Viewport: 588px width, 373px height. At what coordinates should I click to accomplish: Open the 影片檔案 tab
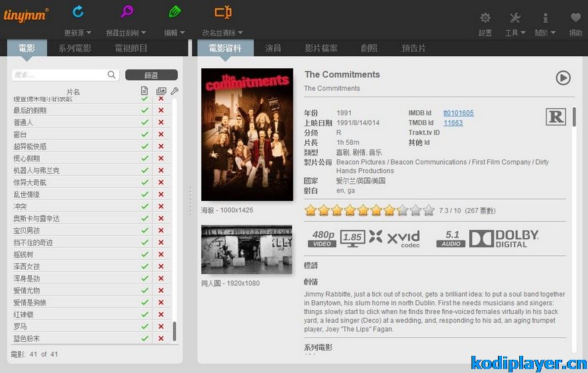(321, 48)
